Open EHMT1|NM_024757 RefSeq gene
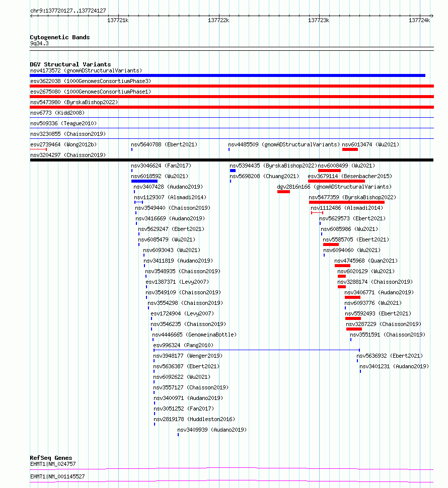Image resolution: width=448 pixels, height=488 pixels. coord(53,464)
